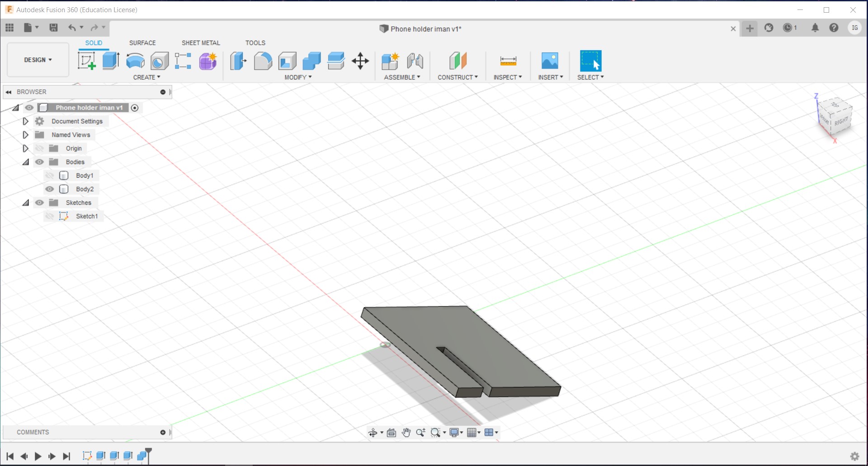This screenshot has height=466, width=868.
Task: Click the Zoom tool in navigation bar
Action: [420, 433]
